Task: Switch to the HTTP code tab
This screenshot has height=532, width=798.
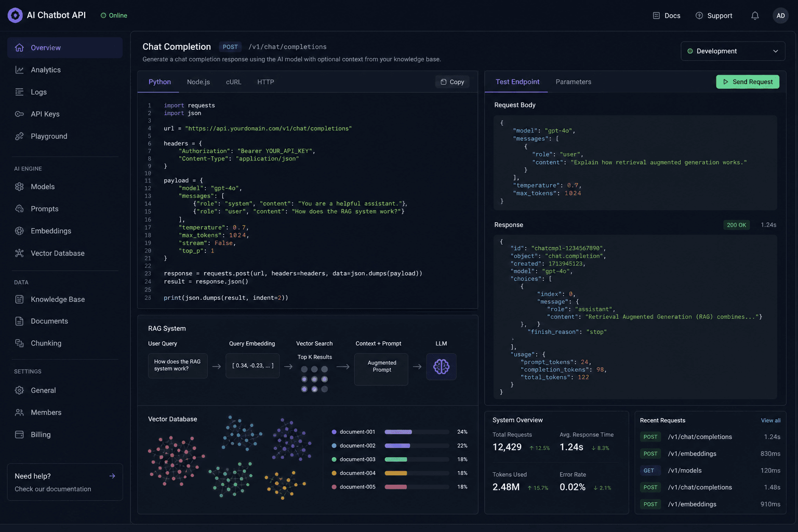Action: coord(265,82)
